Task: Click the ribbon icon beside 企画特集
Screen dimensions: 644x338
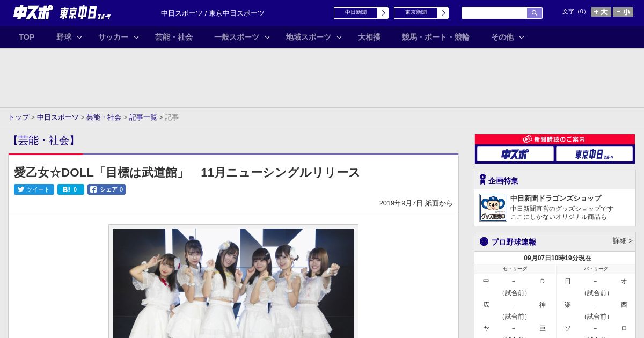Action: (x=482, y=179)
